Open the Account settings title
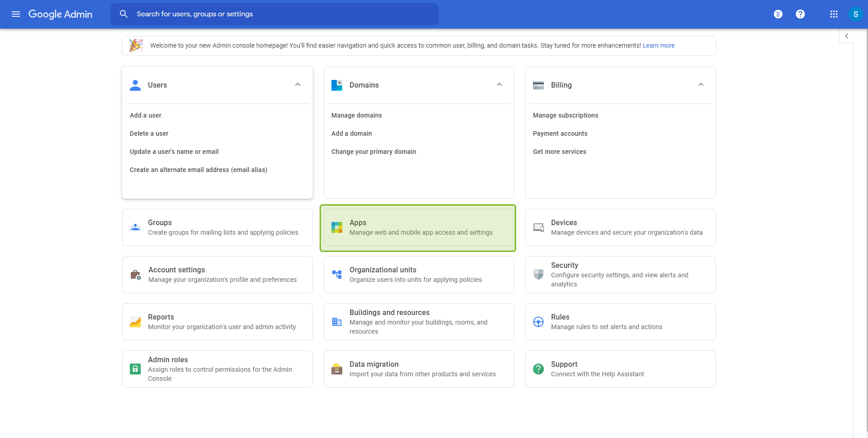The width and height of the screenshot is (868, 438). click(177, 270)
